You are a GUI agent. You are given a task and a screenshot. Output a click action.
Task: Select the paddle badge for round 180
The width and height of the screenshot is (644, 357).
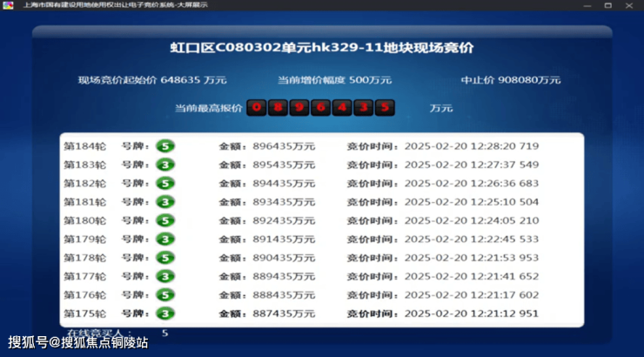click(x=165, y=220)
